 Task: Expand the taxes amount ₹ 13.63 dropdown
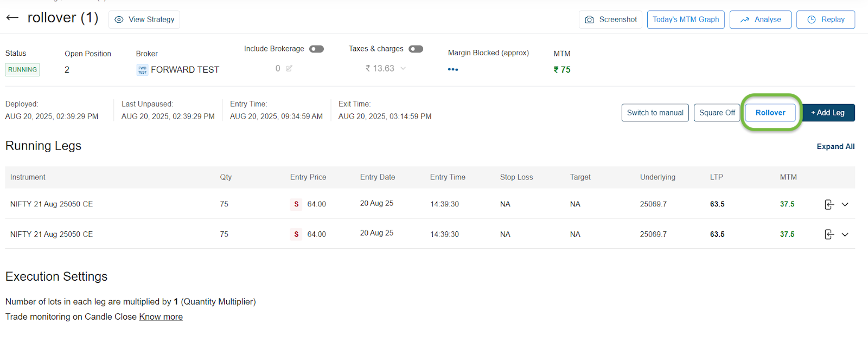tap(403, 68)
